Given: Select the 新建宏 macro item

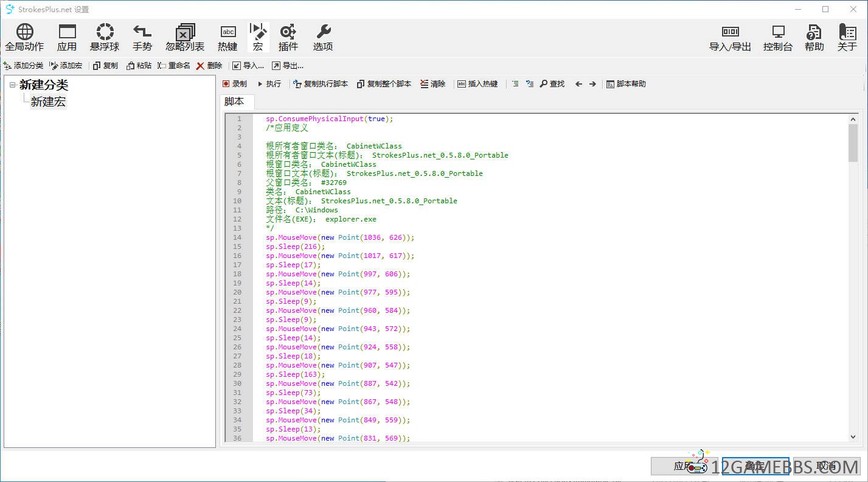Looking at the screenshot, I should [x=48, y=102].
